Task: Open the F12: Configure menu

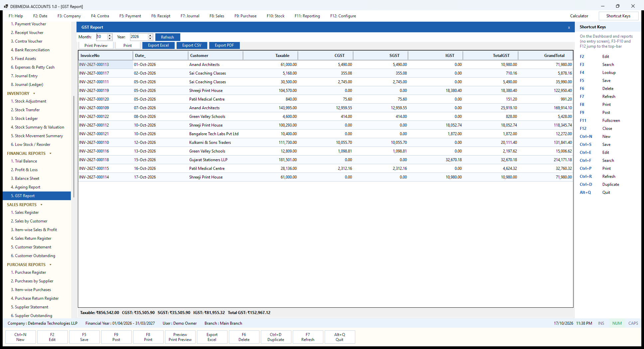Action: coord(343,16)
